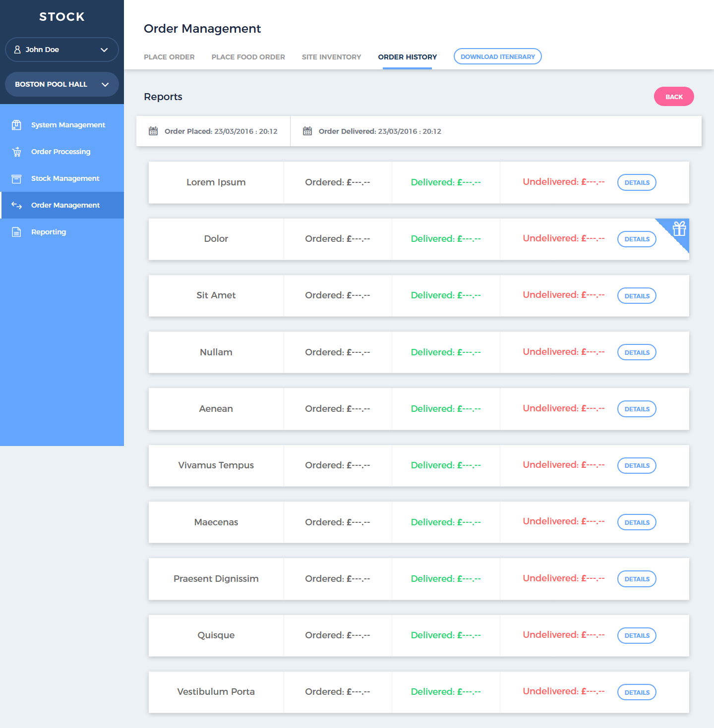Screen dimensions: 714x728
Task: Click the John Doe user icon
Action: click(17, 50)
